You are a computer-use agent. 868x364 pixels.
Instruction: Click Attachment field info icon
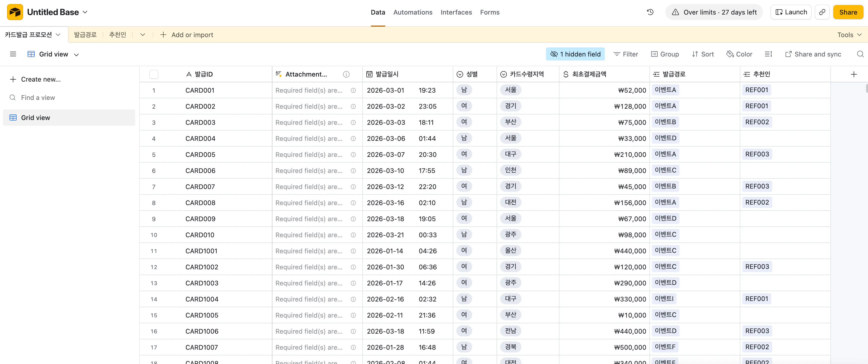346,74
